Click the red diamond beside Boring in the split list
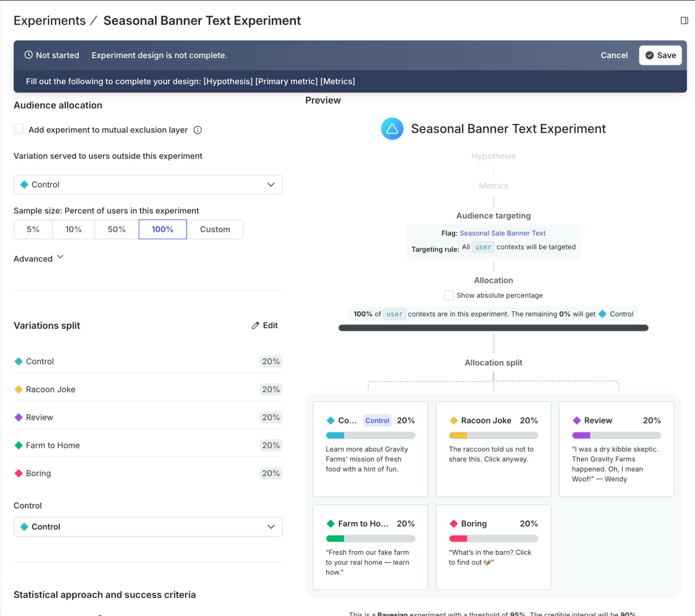Image resolution: width=695 pixels, height=616 pixels. (19, 473)
